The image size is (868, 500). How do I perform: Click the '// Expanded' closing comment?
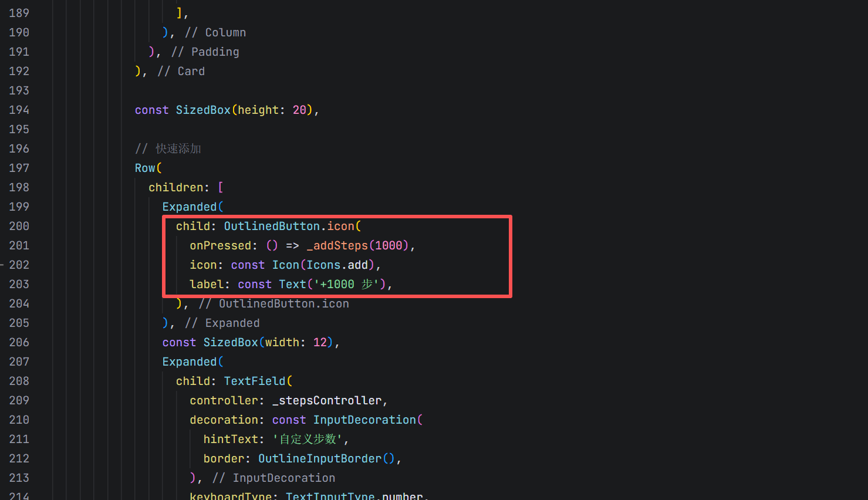coord(222,323)
